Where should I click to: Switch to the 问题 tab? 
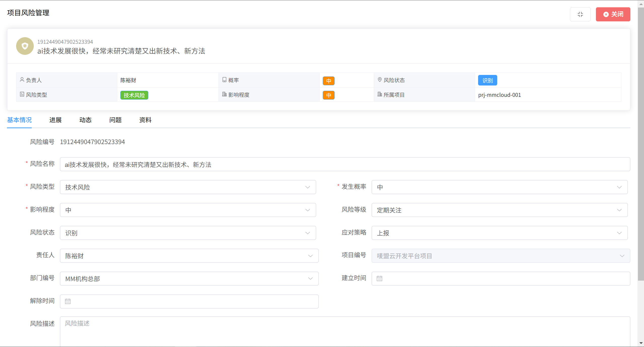115,120
